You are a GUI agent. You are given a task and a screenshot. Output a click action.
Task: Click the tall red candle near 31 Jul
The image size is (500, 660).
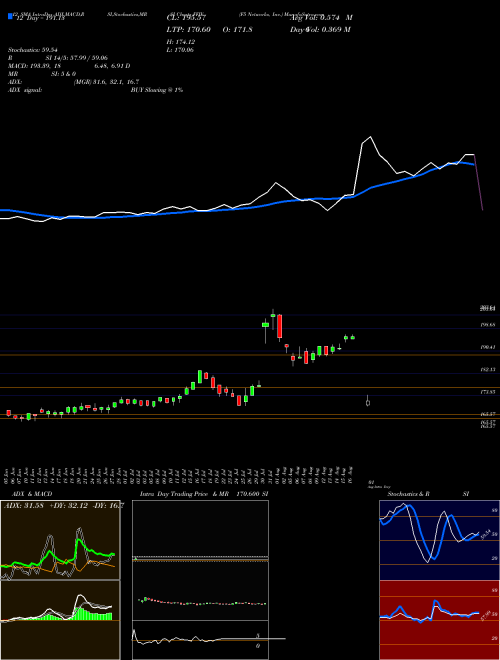(x=279, y=327)
